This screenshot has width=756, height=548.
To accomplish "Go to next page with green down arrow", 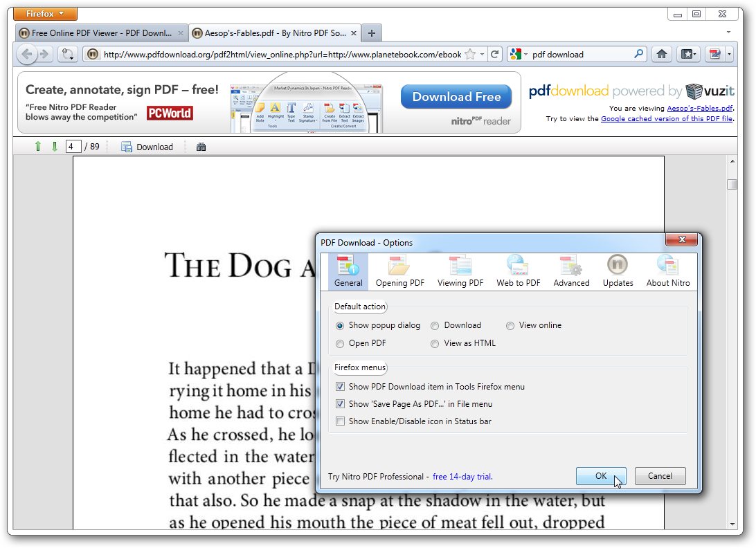I will (x=55, y=147).
